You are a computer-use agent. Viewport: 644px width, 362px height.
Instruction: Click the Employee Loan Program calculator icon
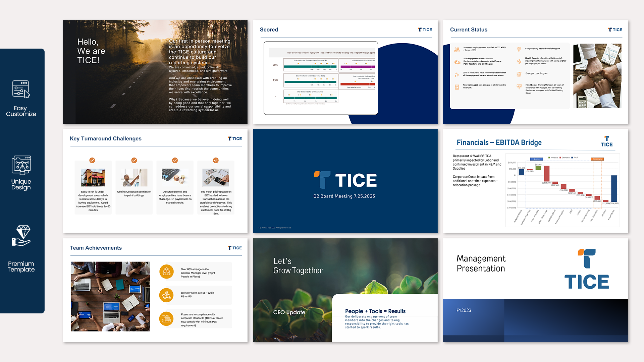click(519, 74)
